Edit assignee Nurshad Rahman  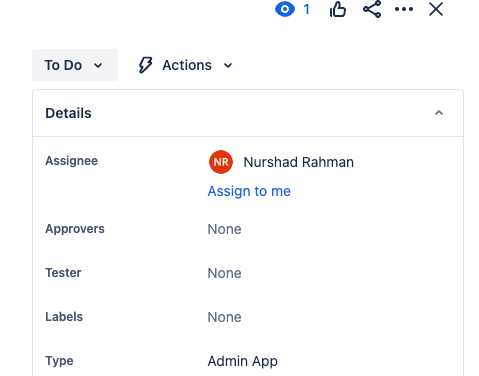298,162
